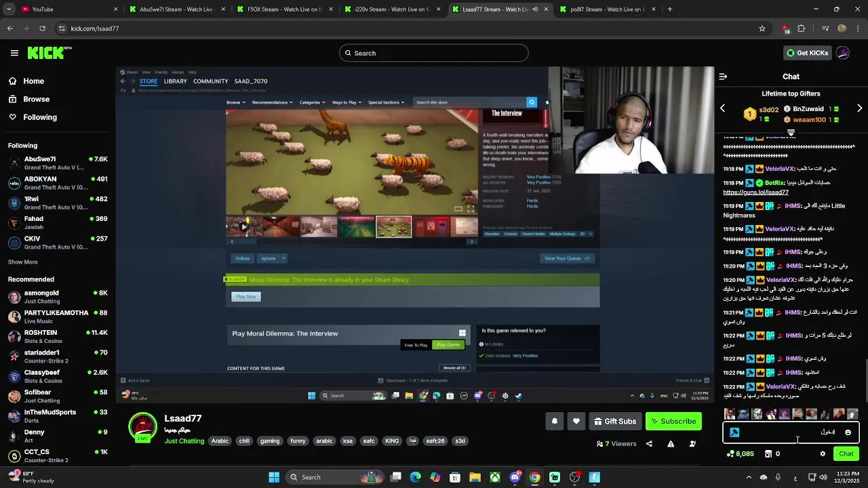Open ABOKYAN followed channel
868x488 pixels.
(58, 183)
